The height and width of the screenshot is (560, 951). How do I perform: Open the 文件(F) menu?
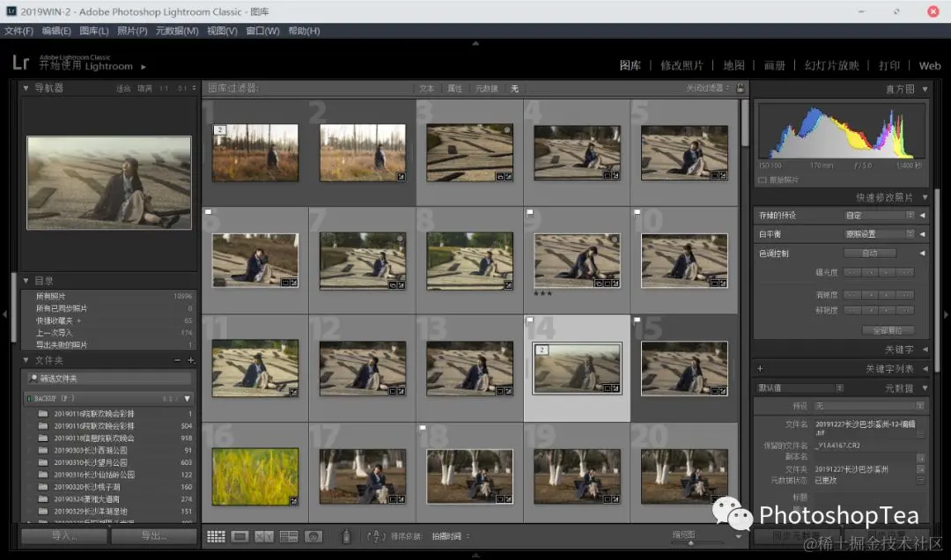pyautogui.click(x=18, y=31)
